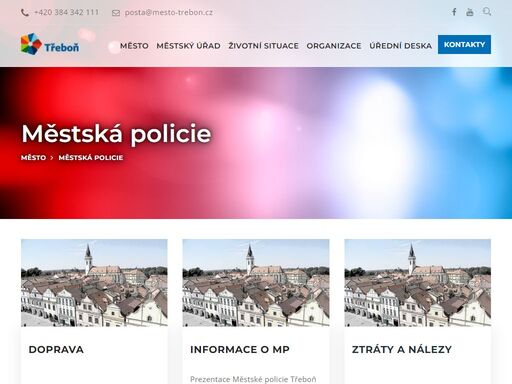Click the Městská policie page heading
512x384 pixels.
pyautogui.click(x=116, y=134)
